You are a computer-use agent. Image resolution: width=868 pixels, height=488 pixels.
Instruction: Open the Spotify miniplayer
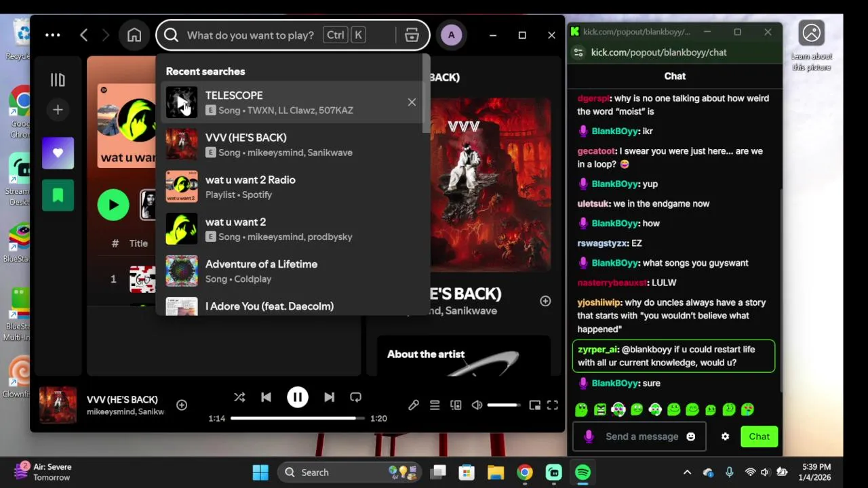[534, 405]
